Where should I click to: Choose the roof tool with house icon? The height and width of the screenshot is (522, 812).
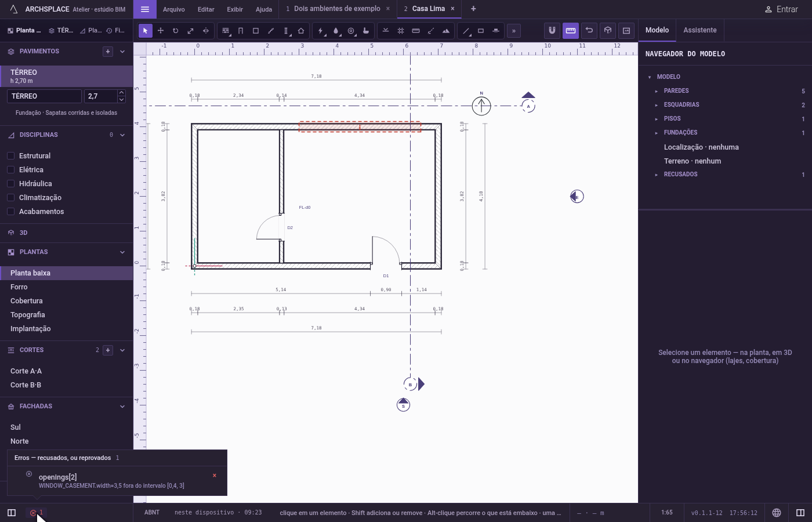click(301, 31)
